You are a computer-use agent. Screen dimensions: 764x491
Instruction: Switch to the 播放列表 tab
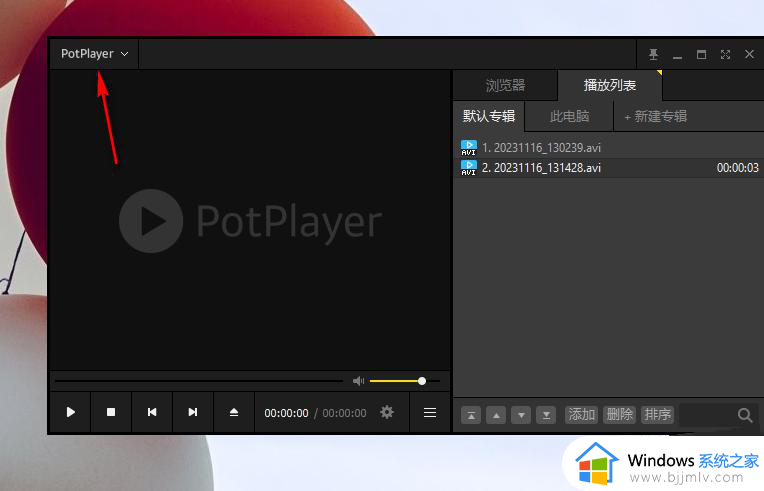610,86
